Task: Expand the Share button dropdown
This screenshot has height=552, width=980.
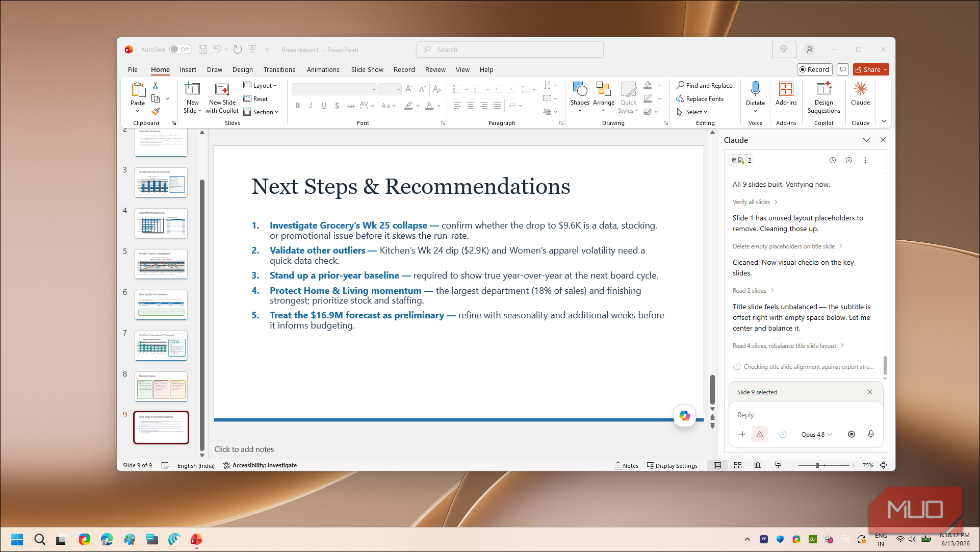Action: coord(886,69)
